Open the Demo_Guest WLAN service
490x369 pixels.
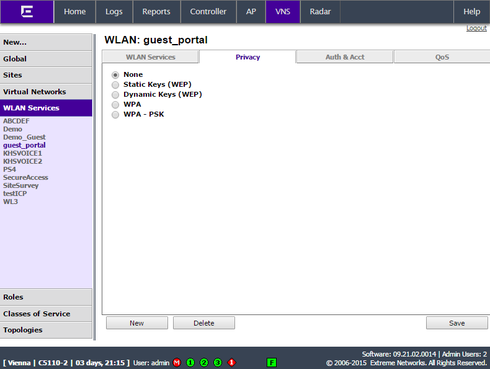(24, 137)
